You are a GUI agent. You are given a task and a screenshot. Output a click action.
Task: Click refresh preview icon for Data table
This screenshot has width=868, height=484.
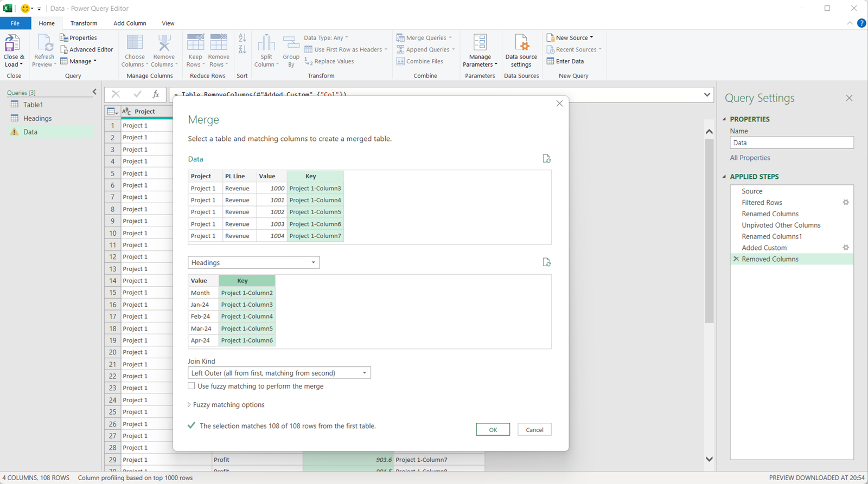pos(546,159)
